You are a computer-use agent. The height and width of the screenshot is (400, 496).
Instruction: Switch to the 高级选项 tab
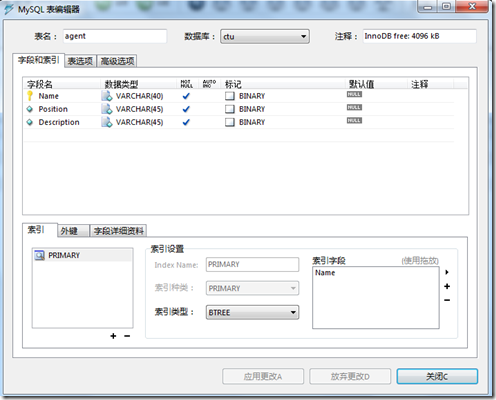(x=117, y=61)
